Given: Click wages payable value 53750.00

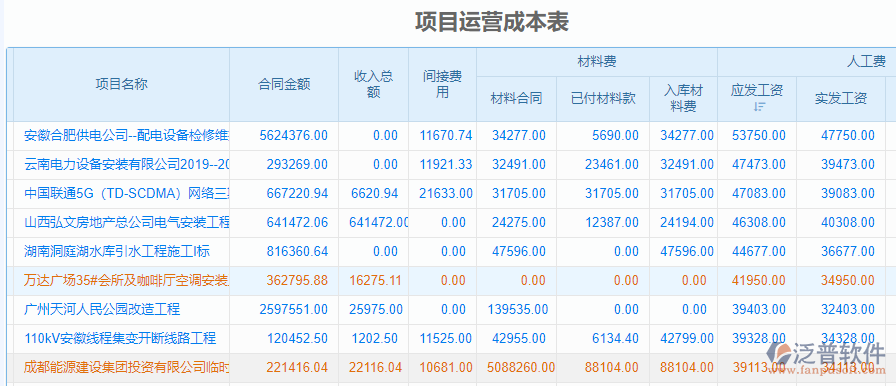Looking at the screenshot, I should click(759, 135).
